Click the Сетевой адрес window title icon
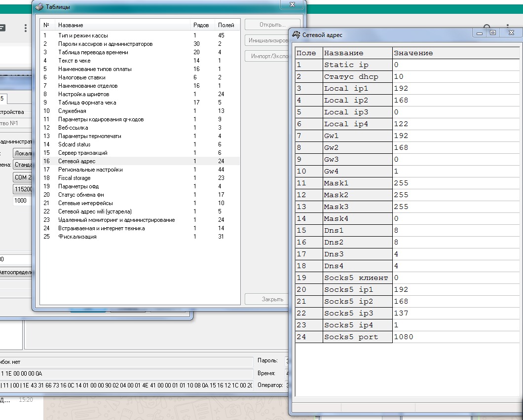523x420 pixels. point(296,35)
